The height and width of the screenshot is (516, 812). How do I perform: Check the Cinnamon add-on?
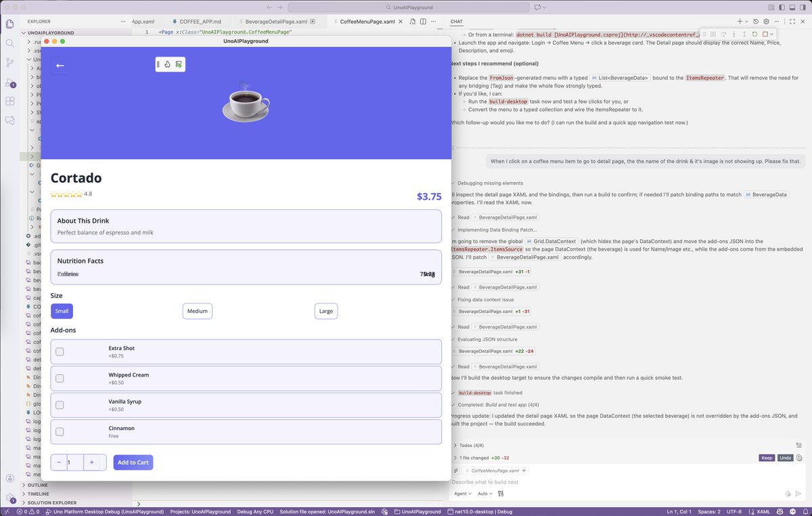(x=60, y=431)
